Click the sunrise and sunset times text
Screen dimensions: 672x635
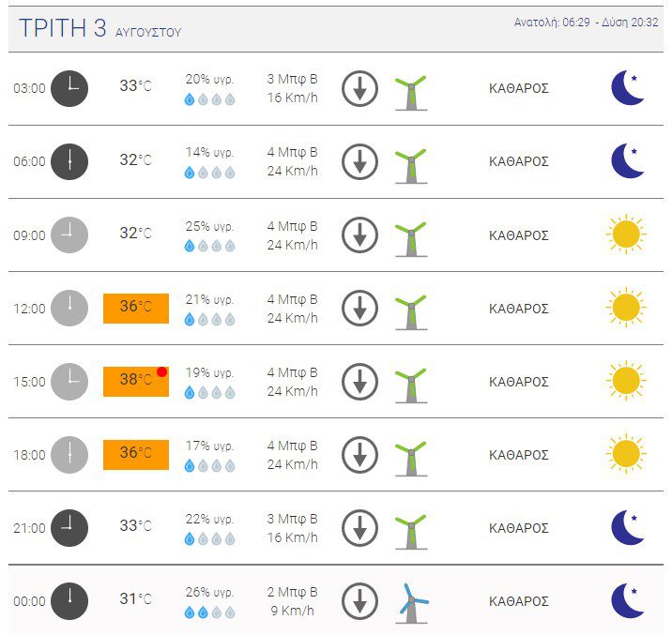pos(586,23)
